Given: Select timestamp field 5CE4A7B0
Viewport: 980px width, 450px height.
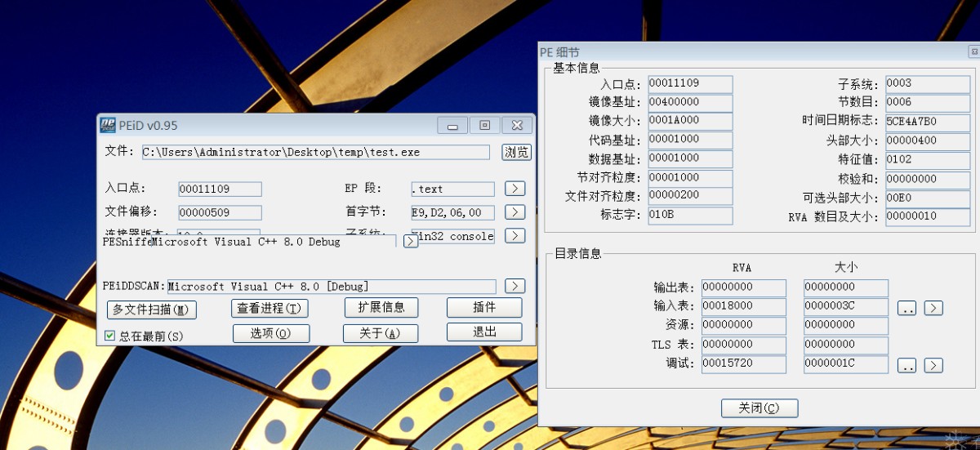Looking at the screenshot, I should [928, 123].
